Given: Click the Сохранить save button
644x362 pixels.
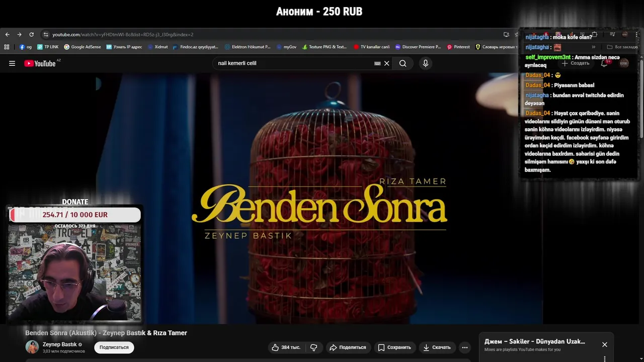Looking at the screenshot, I should [x=394, y=347].
